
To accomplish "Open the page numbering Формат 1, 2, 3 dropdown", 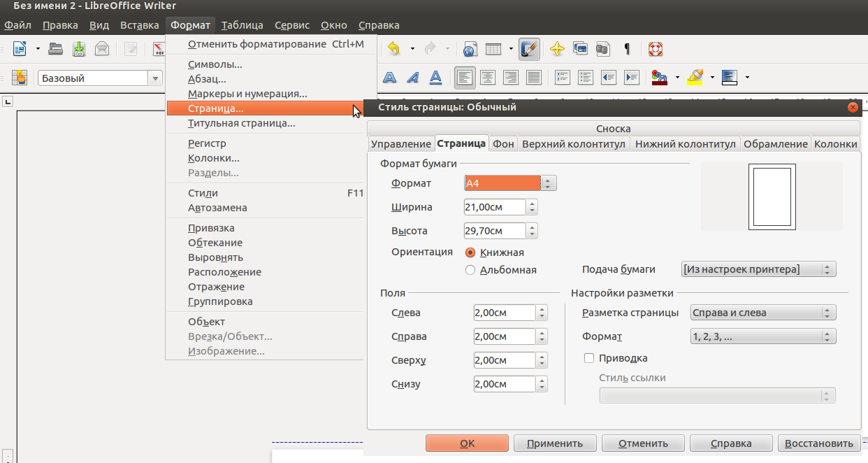I will point(762,336).
